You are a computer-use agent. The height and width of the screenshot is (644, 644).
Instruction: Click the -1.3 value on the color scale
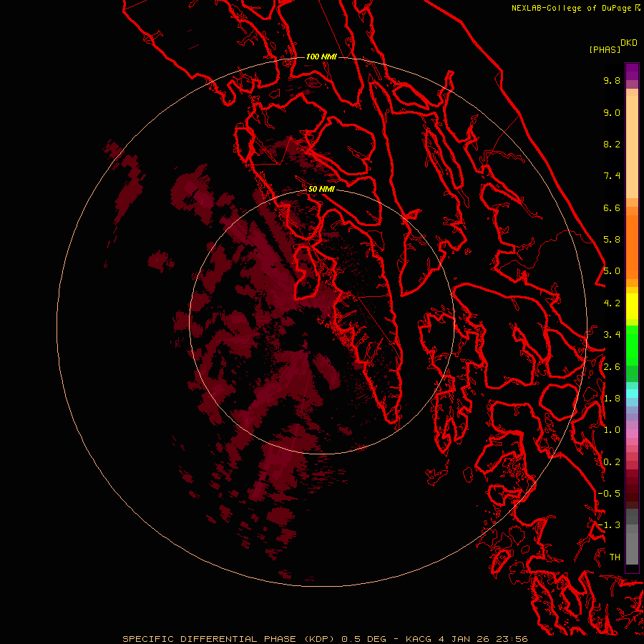click(x=609, y=525)
